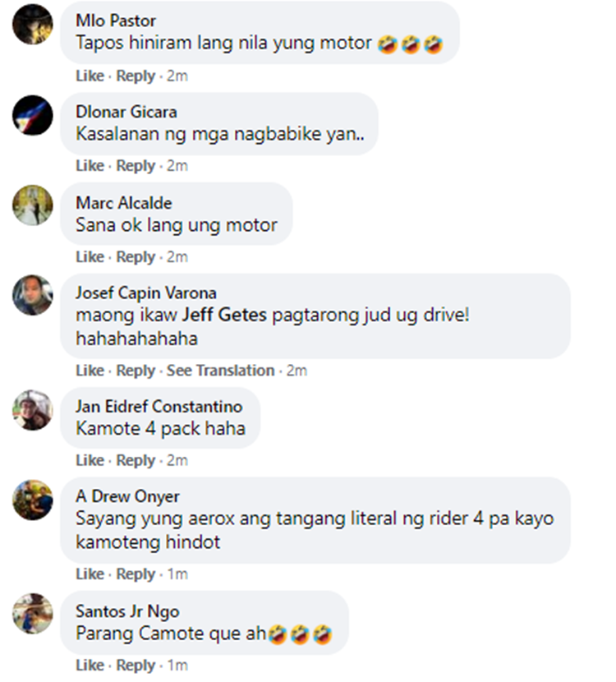See Translation of Josef Capin Varona's comment
The height and width of the screenshot is (682, 616).
[220, 370]
